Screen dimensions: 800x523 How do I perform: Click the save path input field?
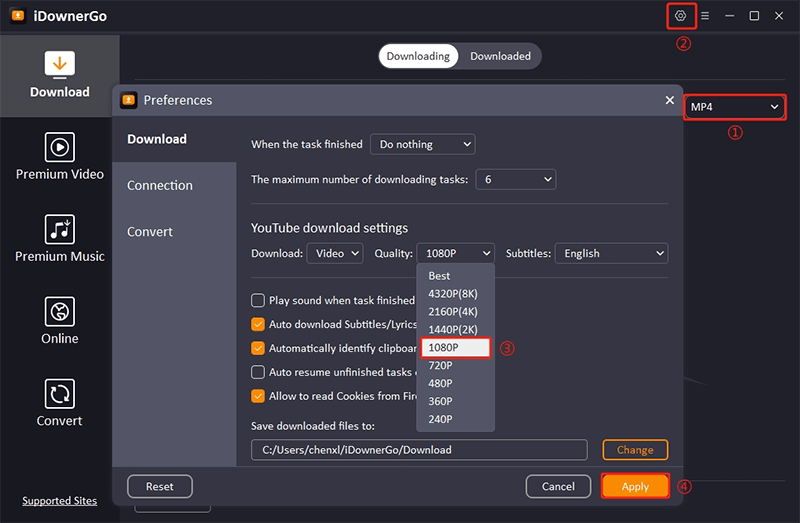click(419, 450)
